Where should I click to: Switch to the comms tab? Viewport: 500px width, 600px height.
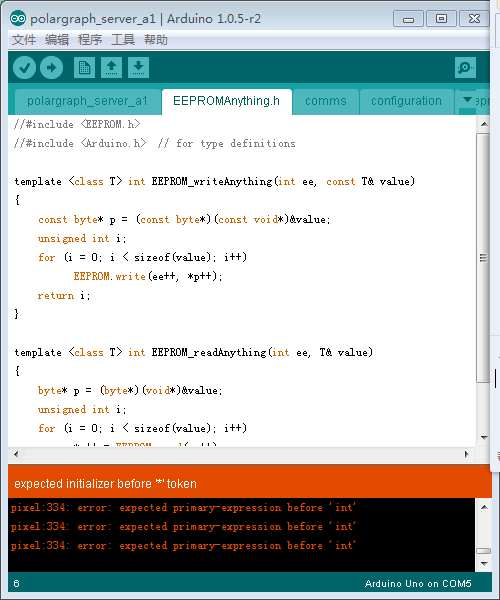coord(326,101)
